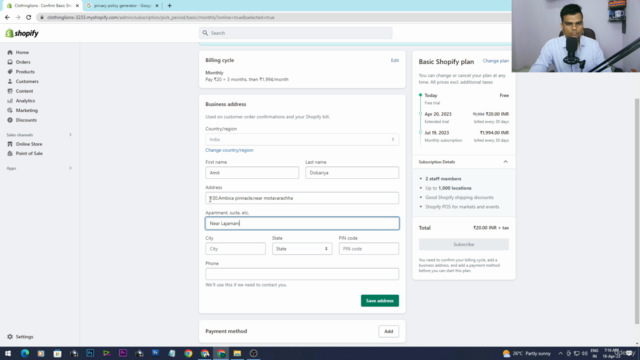Click the Last name field

click(352, 173)
